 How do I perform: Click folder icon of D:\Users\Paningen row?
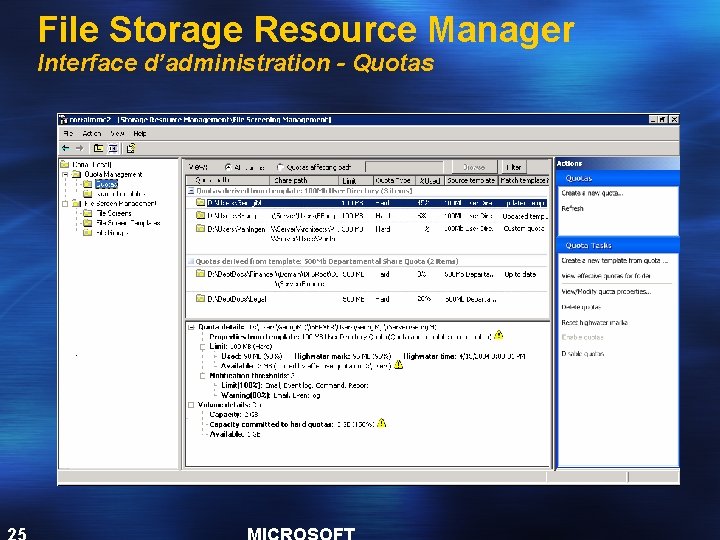(x=200, y=228)
